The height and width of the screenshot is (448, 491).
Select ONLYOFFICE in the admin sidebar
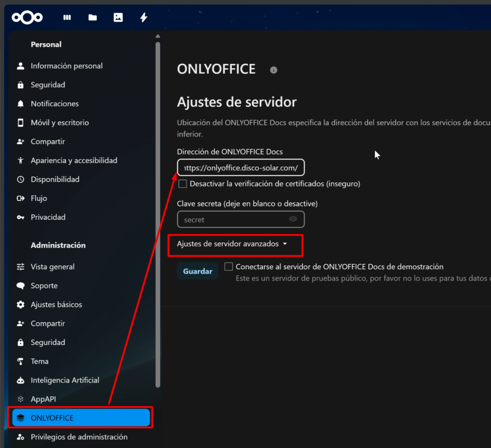[x=81, y=418]
